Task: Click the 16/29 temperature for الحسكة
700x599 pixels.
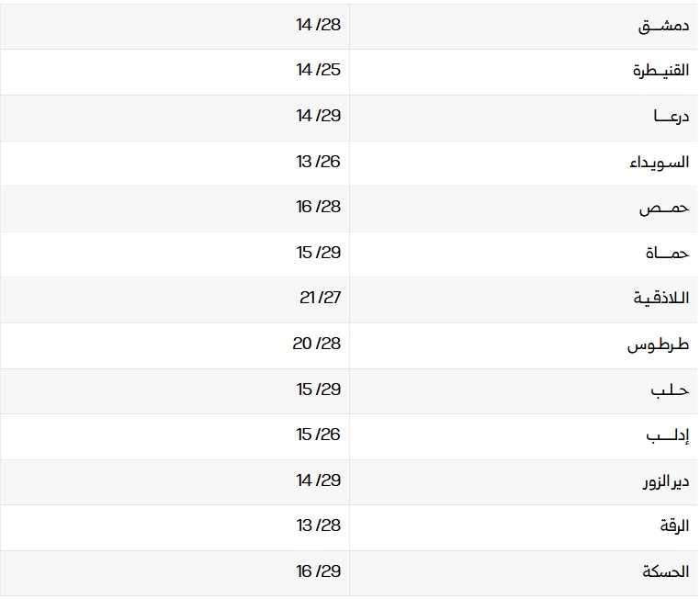Action: (319, 571)
